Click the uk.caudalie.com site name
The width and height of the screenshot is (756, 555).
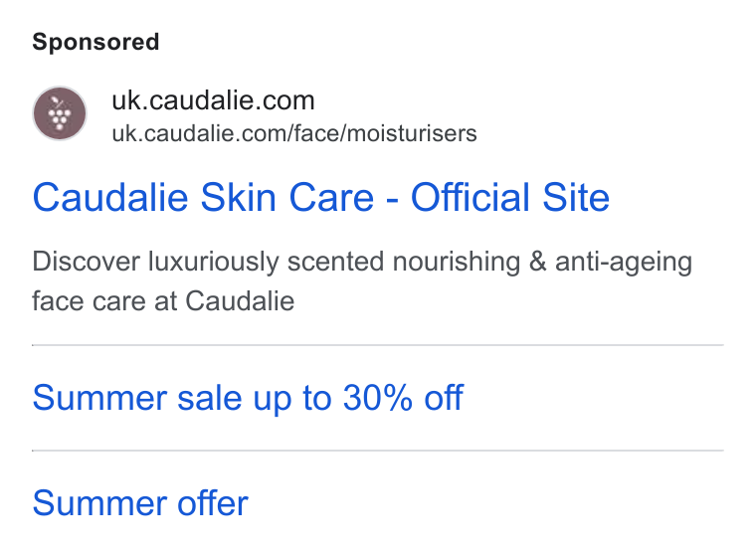pos(213,100)
